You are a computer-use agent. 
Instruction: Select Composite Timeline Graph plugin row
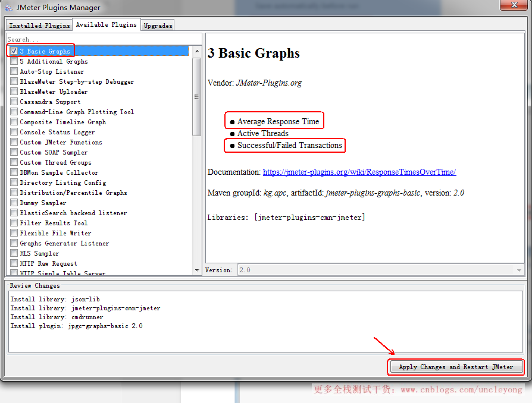(x=99, y=122)
